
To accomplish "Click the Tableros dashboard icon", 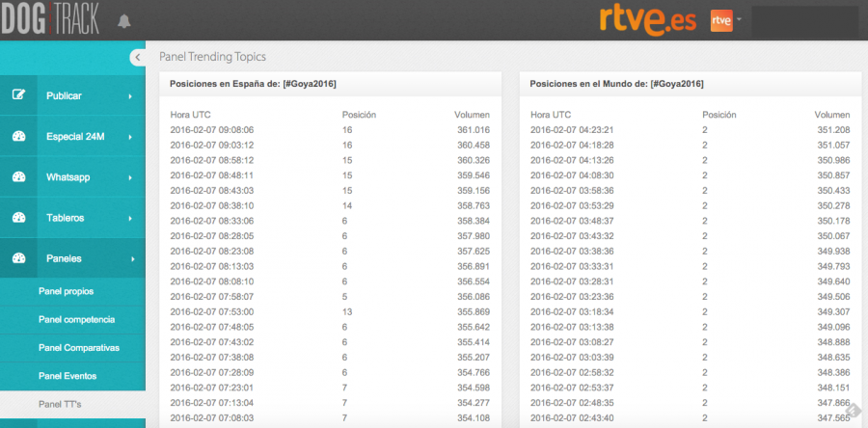I will [18, 218].
